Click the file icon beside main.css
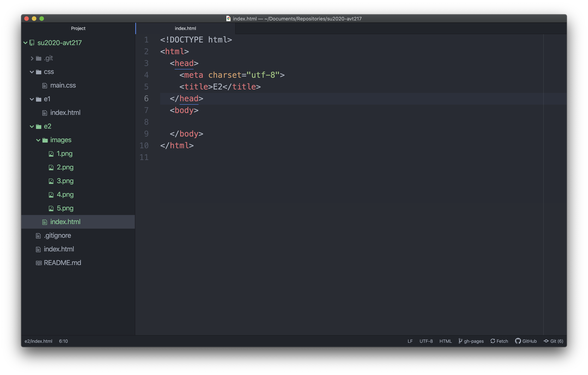This screenshot has height=375, width=588. tap(45, 86)
